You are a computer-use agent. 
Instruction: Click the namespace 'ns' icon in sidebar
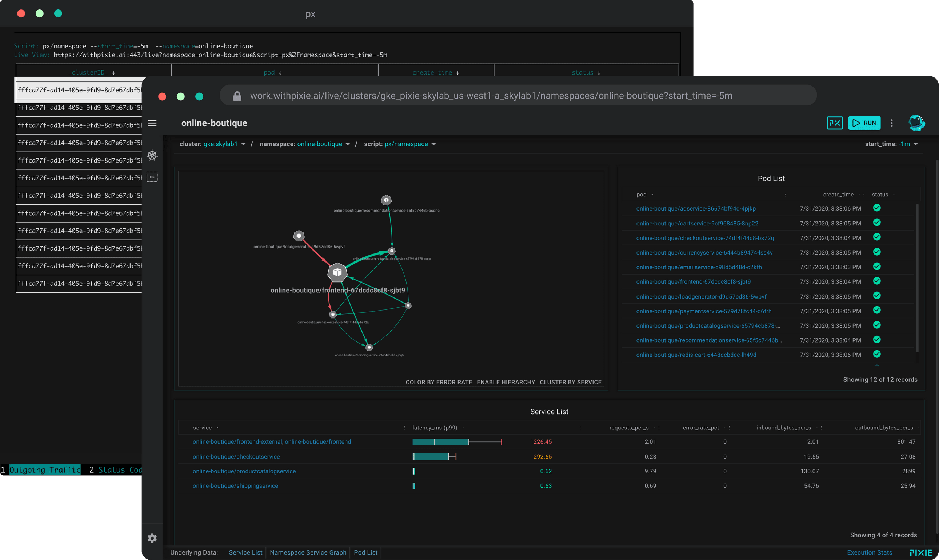click(152, 176)
